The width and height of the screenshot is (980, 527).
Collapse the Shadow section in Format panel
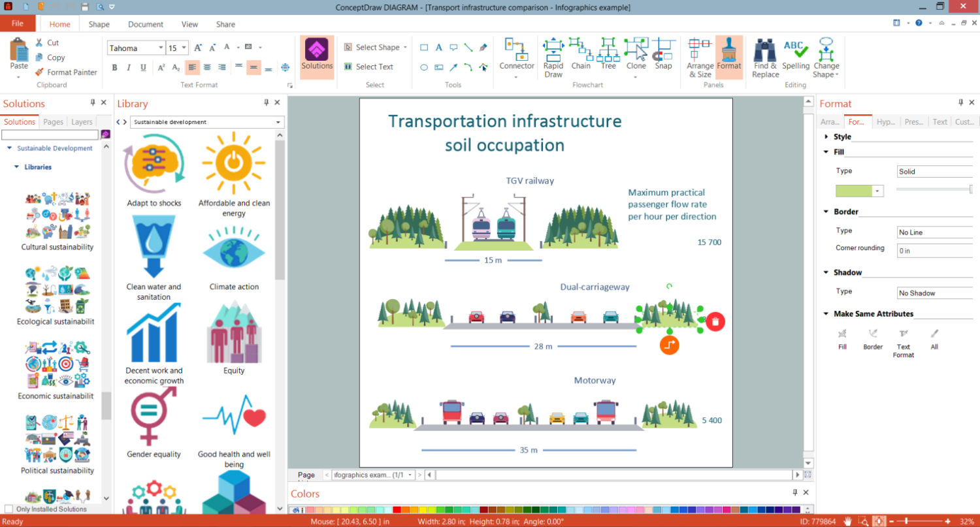(x=826, y=272)
